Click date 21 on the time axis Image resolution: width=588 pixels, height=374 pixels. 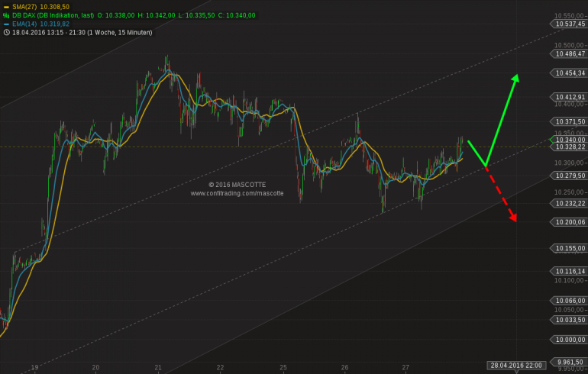click(158, 368)
